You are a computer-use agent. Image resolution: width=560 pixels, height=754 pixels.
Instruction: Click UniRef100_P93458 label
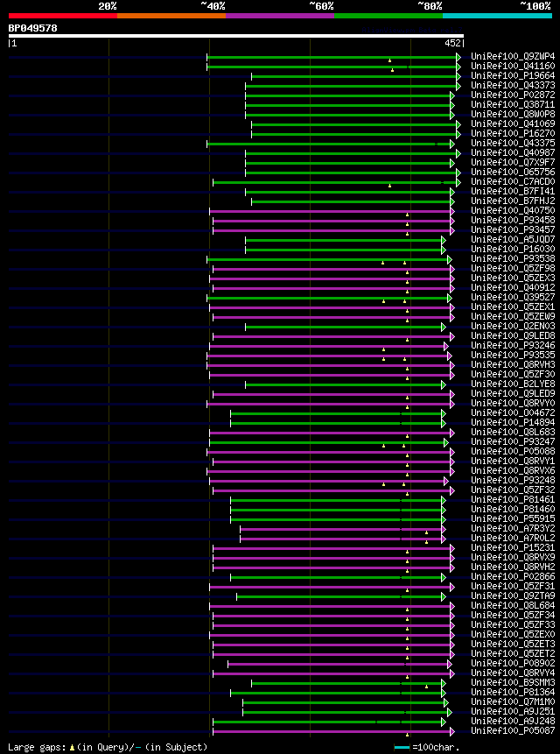[513, 220]
